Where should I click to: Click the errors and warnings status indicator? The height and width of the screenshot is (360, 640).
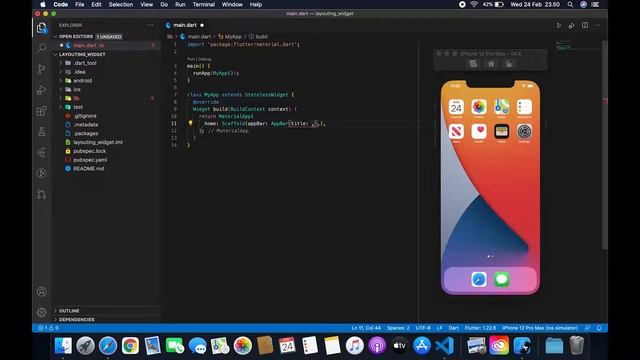[x=48, y=328]
